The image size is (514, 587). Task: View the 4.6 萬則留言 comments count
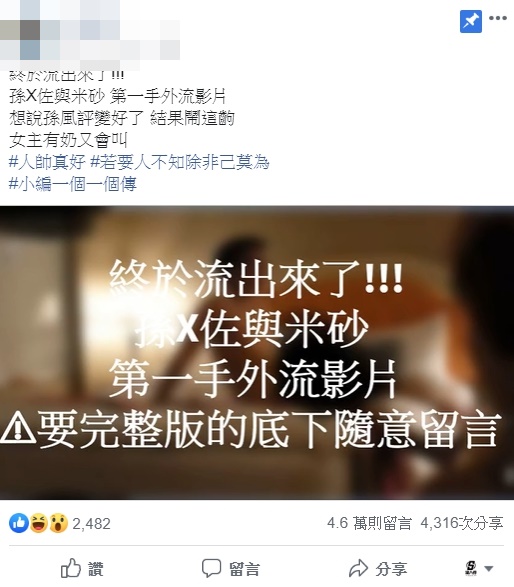369,523
